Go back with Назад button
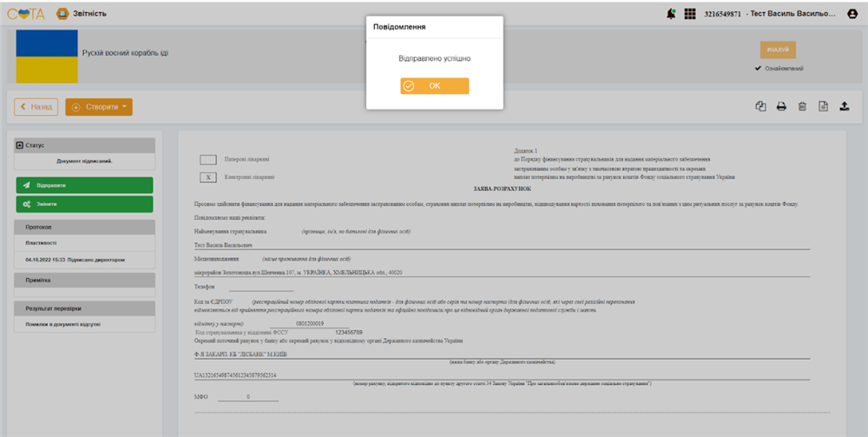Image resolution: width=868 pixels, height=437 pixels. [36, 107]
